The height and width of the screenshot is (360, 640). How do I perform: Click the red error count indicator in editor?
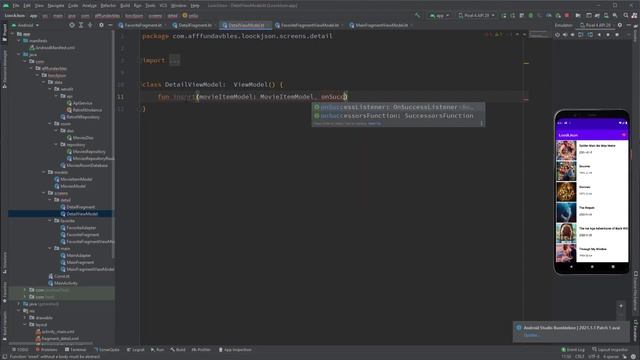pyautogui.click(x=488, y=35)
